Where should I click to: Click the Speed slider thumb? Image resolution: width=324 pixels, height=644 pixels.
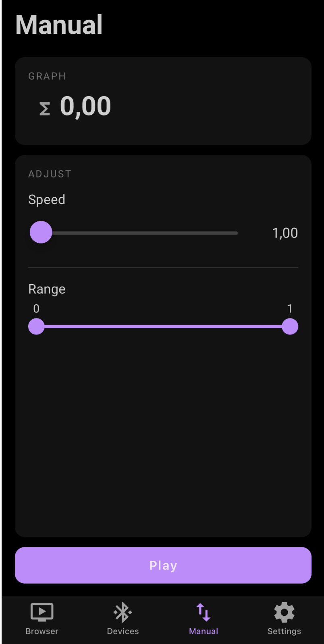coord(41,232)
